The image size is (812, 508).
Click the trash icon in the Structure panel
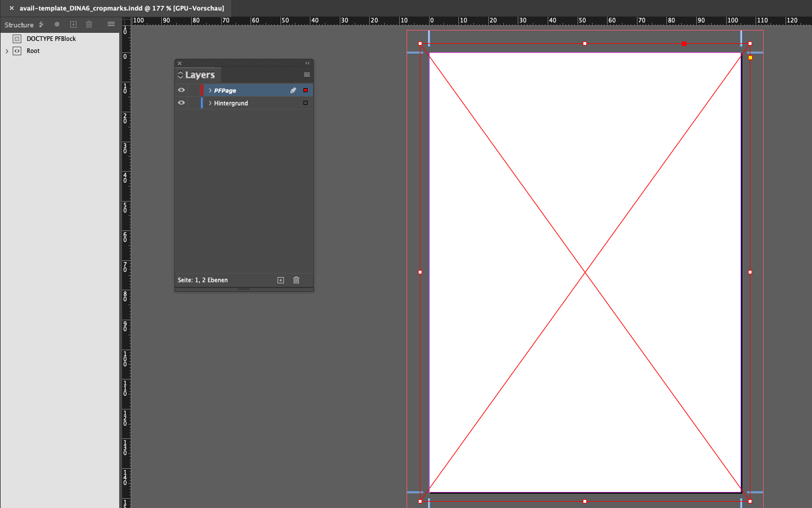(89, 24)
